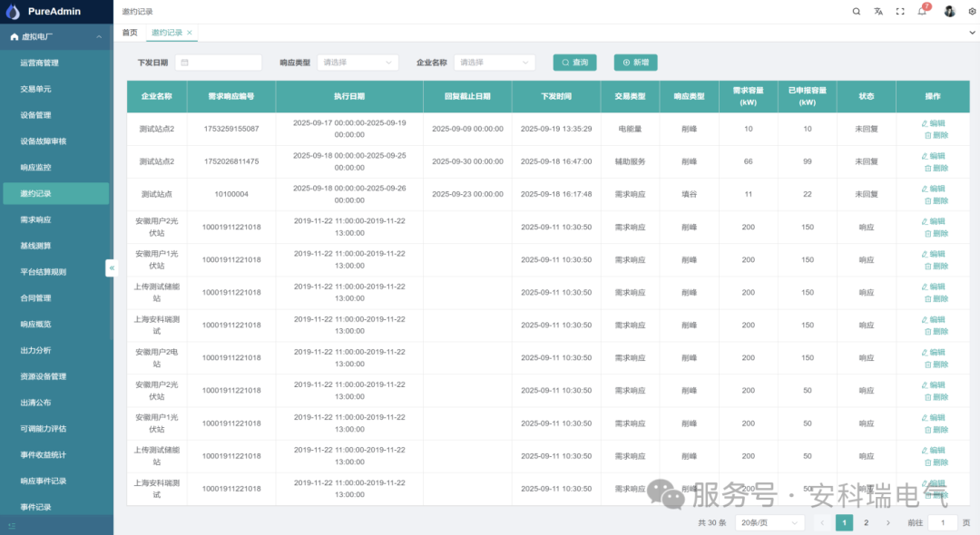The image size is (980, 535).
Task: Click the 下发日期 date input field
Action: pyautogui.click(x=218, y=62)
